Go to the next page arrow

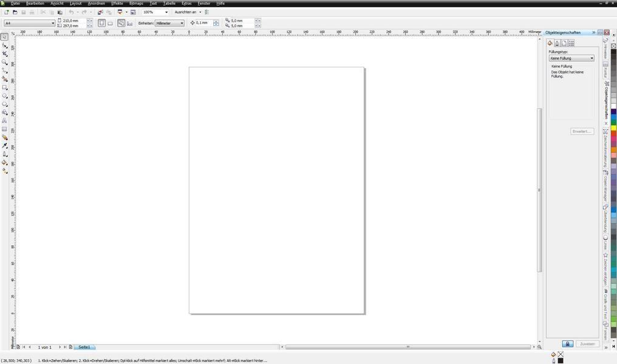pos(60,347)
